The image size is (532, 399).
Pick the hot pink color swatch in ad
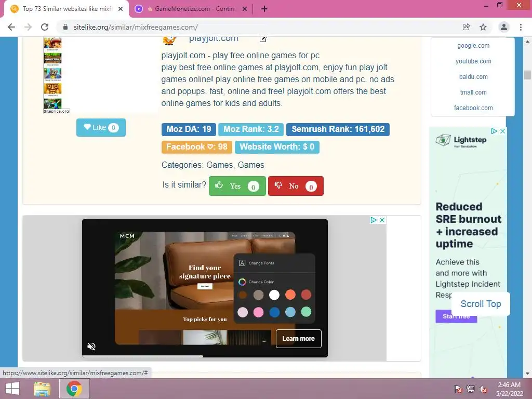click(258, 312)
